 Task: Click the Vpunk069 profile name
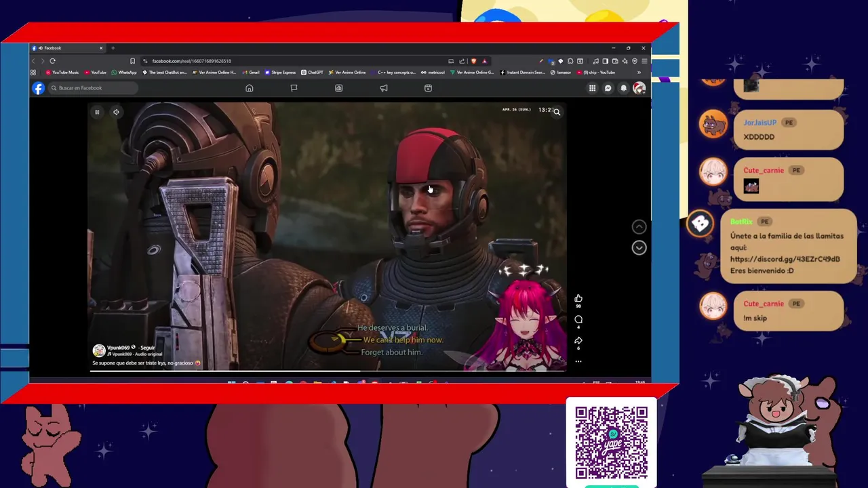point(119,348)
